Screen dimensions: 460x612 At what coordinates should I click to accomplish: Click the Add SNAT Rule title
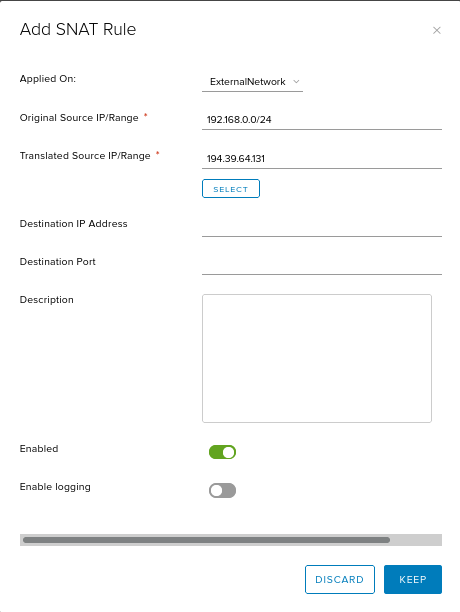(78, 29)
